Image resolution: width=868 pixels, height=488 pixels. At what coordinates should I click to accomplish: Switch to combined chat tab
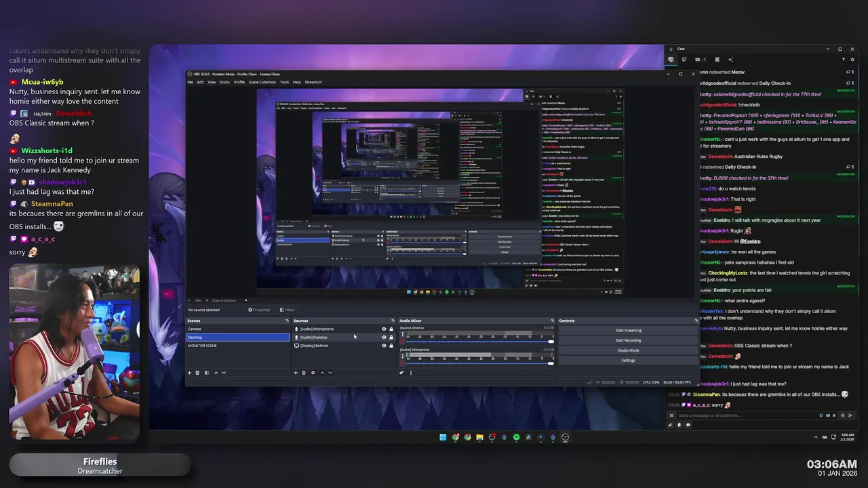[x=671, y=60]
